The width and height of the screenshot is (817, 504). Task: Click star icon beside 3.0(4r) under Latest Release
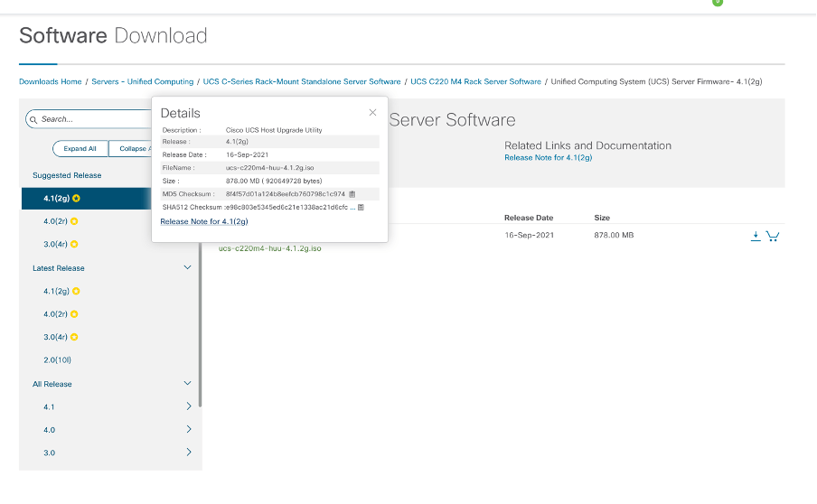(x=76, y=337)
